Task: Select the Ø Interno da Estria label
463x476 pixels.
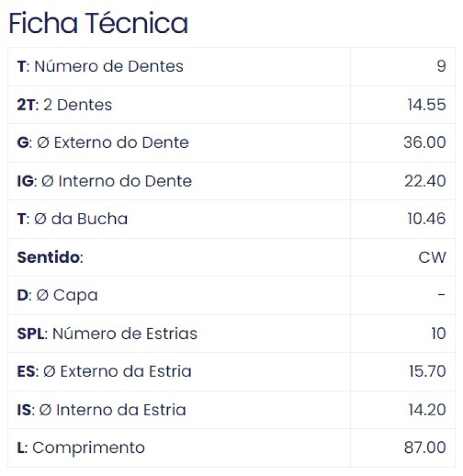Action: [x=101, y=410]
